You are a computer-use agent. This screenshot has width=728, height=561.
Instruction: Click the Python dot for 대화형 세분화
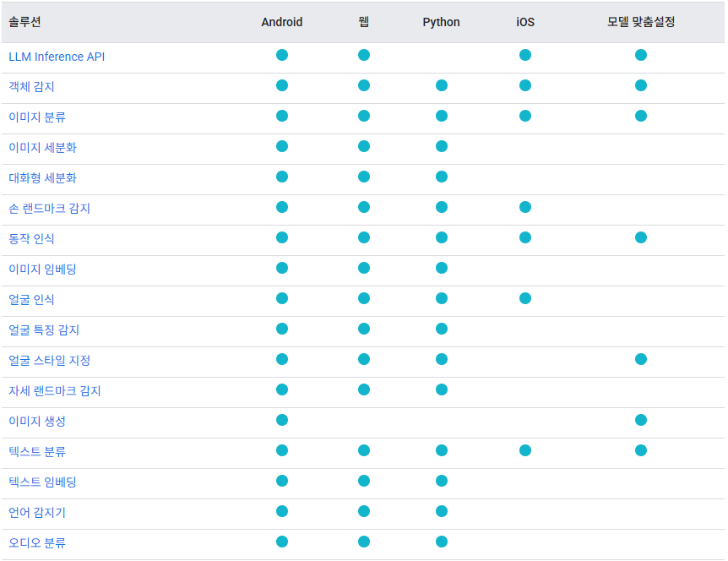click(442, 177)
